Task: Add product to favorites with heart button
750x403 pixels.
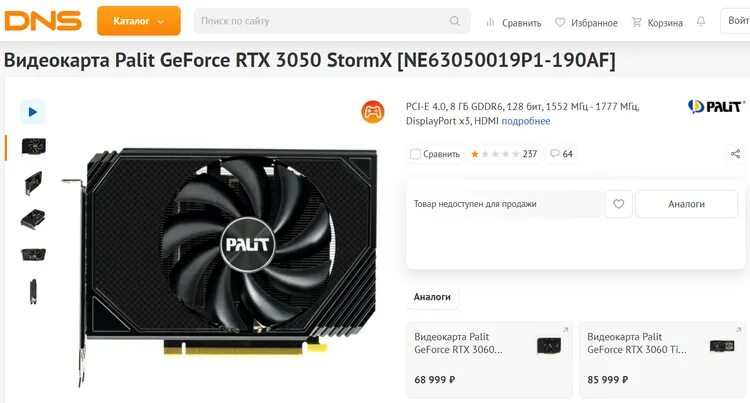Action: tap(618, 204)
